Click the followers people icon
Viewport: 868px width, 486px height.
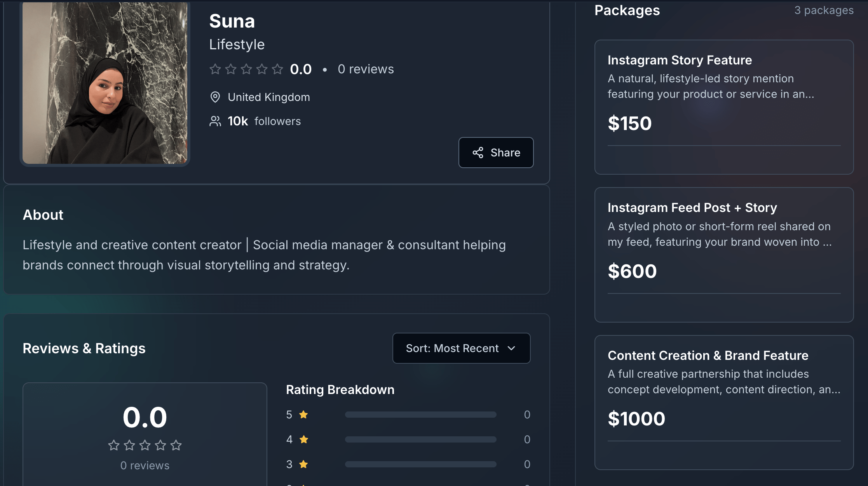point(215,121)
